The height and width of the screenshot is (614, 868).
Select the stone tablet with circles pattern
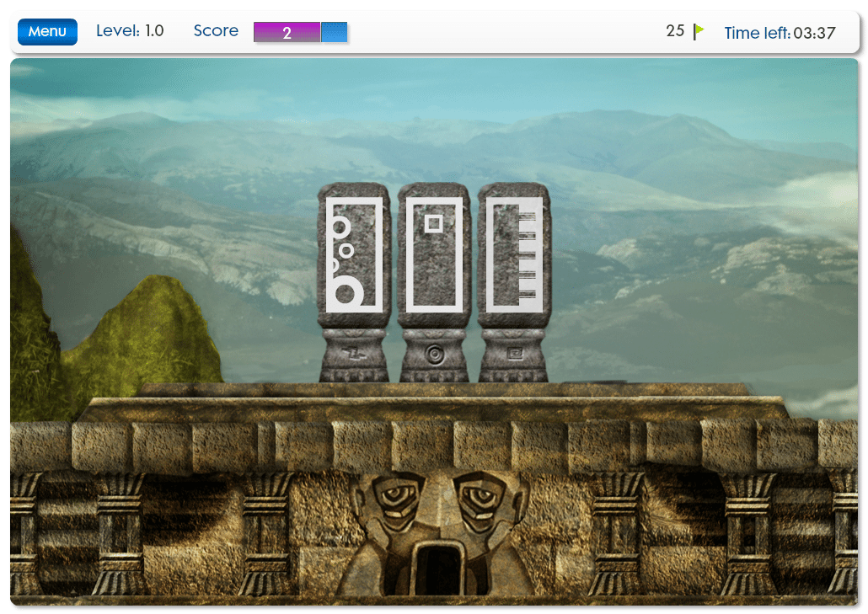(354, 254)
